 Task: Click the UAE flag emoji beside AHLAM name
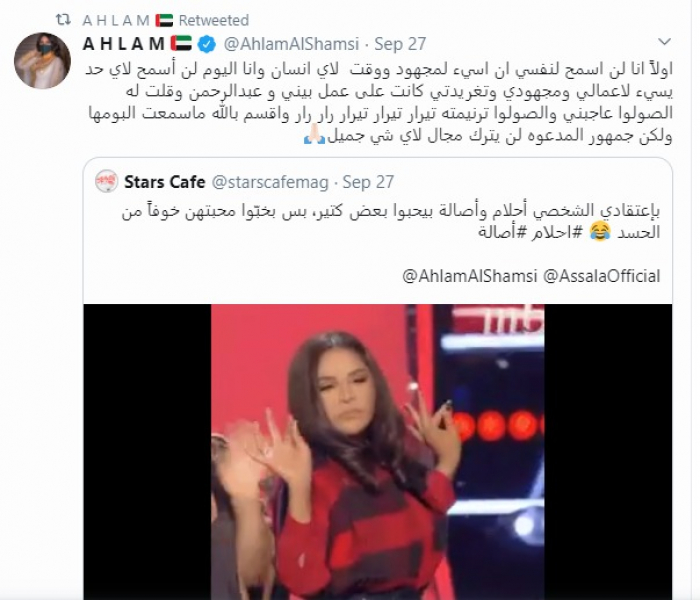[x=181, y=44]
